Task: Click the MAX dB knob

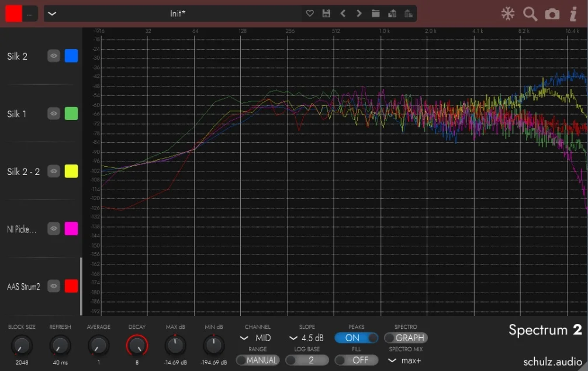Action: pos(175,345)
